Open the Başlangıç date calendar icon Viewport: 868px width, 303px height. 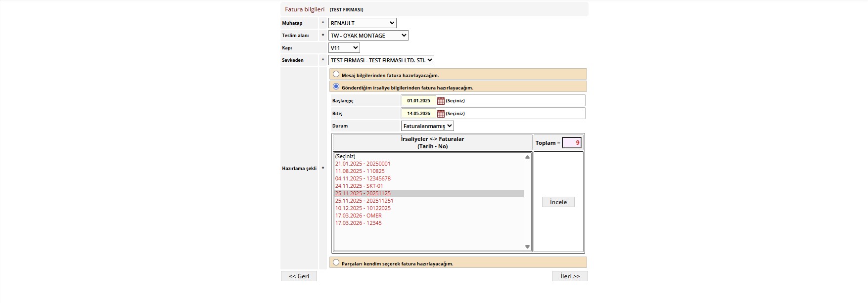click(x=441, y=101)
